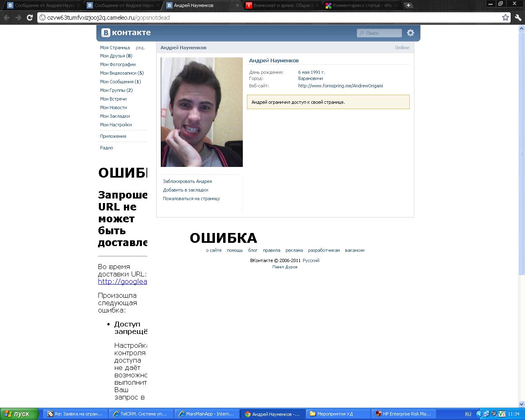Open the вакансии footer link
The height and width of the screenshot is (420, 525).
click(355, 250)
